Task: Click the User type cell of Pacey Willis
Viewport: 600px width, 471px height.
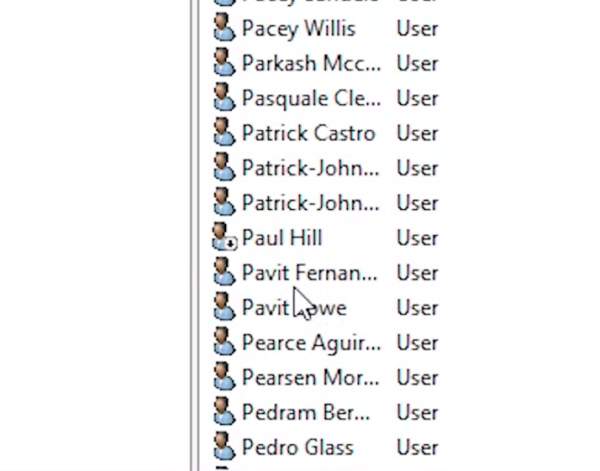Action: [x=417, y=29]
